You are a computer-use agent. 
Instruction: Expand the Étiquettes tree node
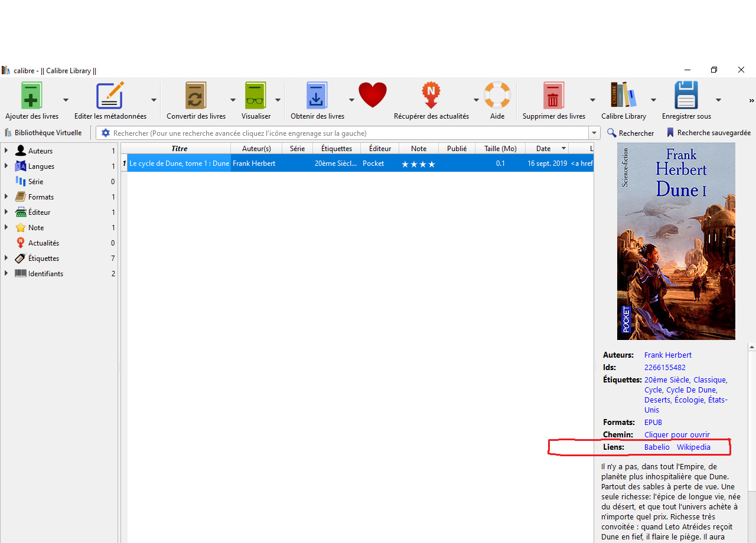click(6, 258)
